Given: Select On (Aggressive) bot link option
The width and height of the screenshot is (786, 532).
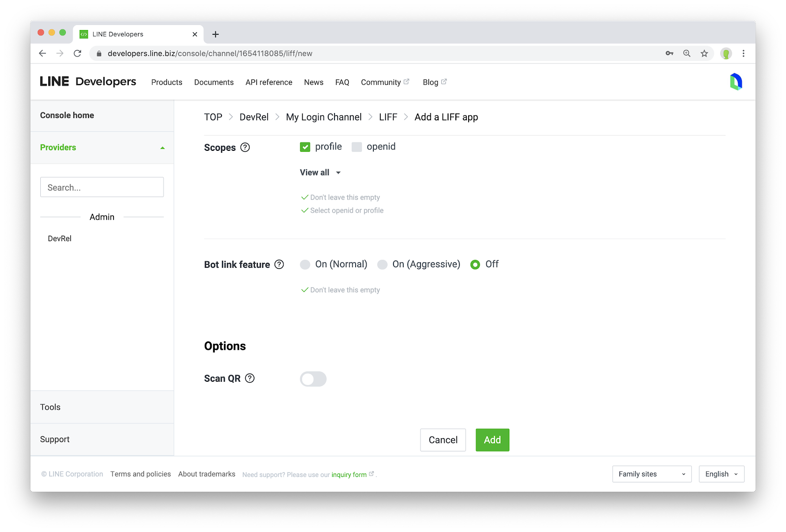Looking at the screenshot, I should point(382,265).
